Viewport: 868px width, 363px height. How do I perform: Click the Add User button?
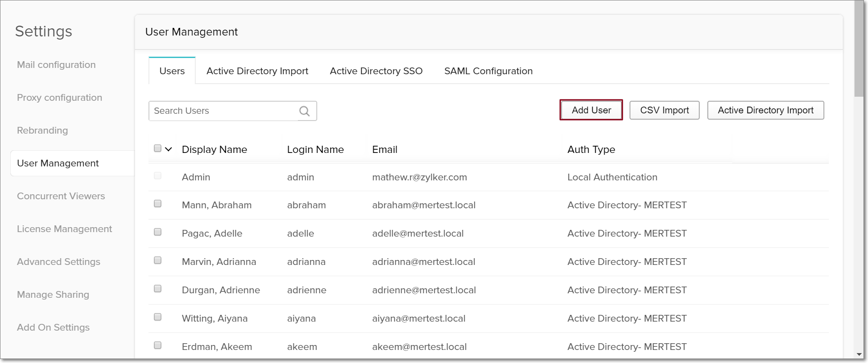[x=591, y=110]
